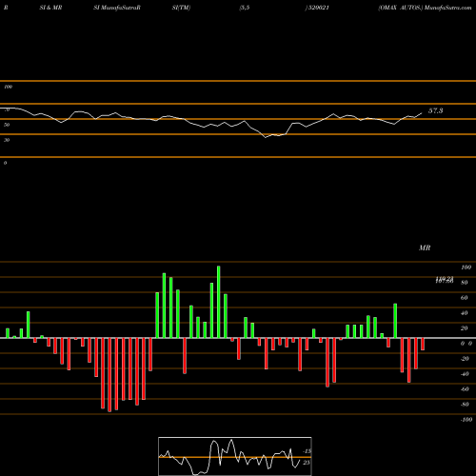Click the MR axis label 60
The height and width of the screenshot is (476, 476).
[465, 298]
